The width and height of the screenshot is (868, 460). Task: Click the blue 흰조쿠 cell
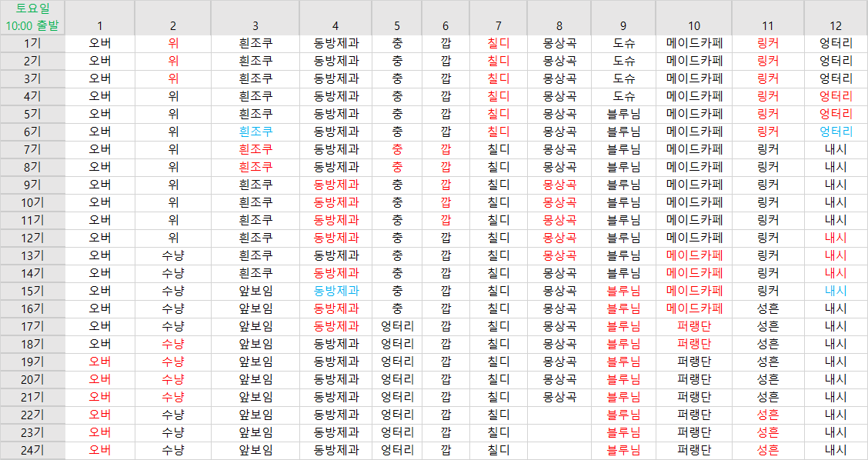tap(255, 132)
